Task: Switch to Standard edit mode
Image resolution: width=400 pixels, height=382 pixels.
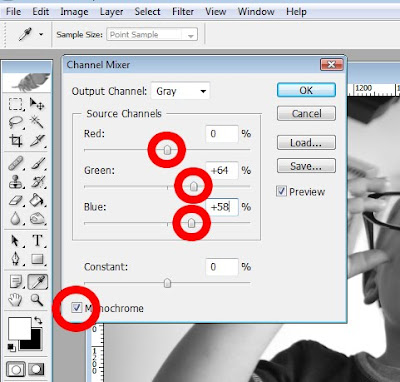Action: click(15, 369)
